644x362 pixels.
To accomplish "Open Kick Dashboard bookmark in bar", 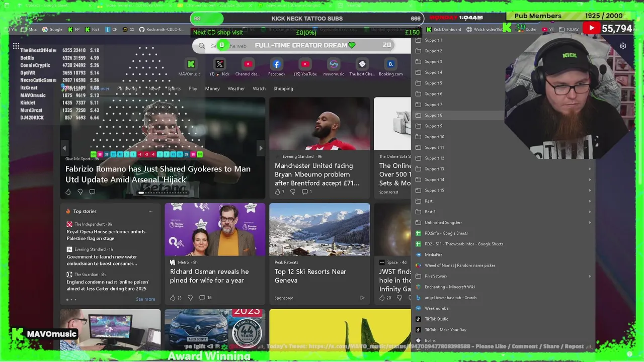I will coord(443,30).
